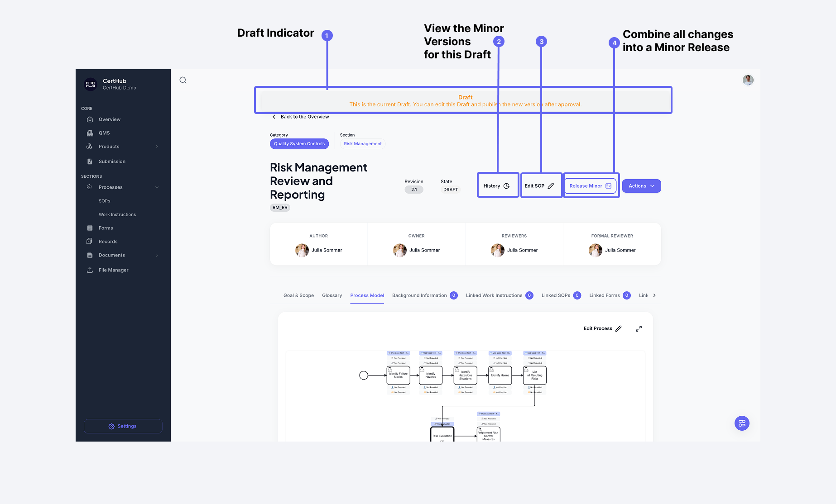Open Submission via its sidebar icon

click(x=90, y=161)
